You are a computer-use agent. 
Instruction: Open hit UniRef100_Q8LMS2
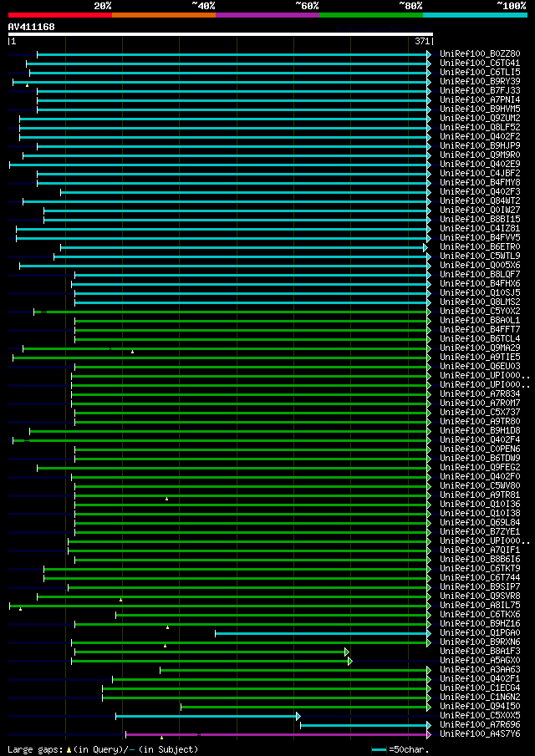(480, 302)
